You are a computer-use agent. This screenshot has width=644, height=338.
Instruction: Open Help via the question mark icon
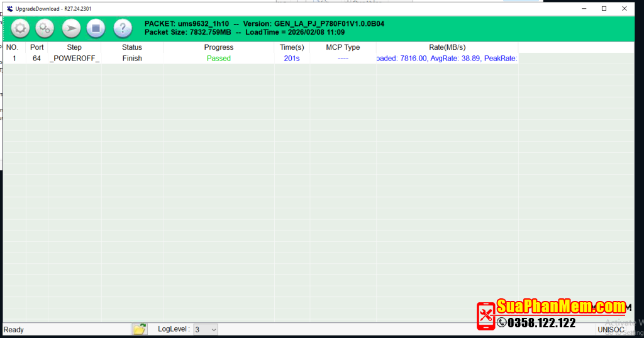coord(123,28)
